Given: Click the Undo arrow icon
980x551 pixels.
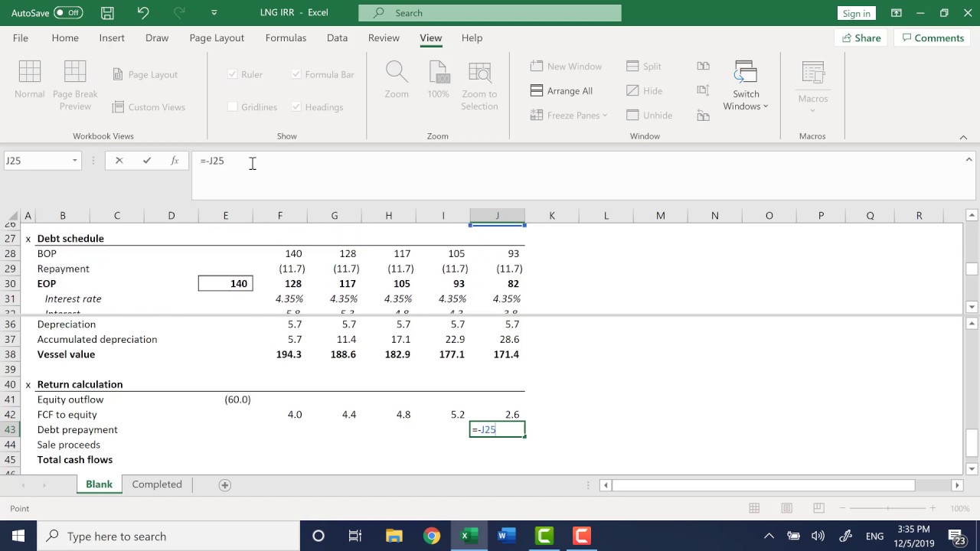Looking at the screenshot, I should point(143,13).
